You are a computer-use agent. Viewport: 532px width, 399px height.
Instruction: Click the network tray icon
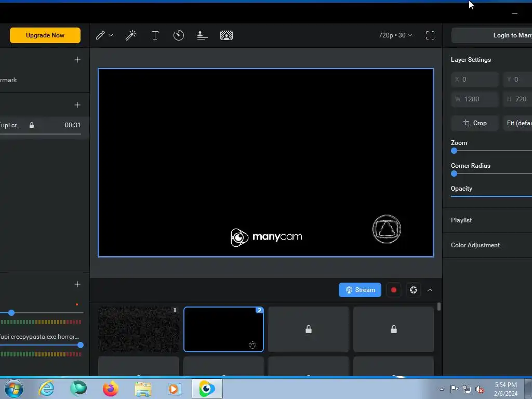coord(467,389)
